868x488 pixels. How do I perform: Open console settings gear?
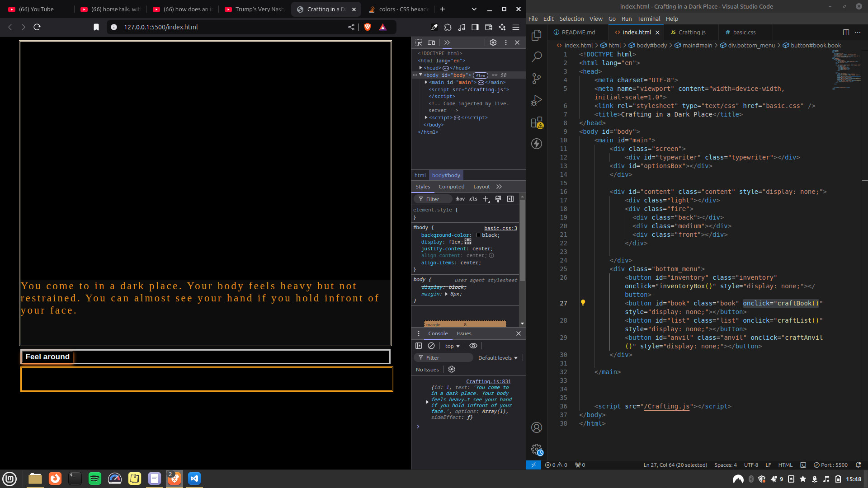click(x=452, y=369)
